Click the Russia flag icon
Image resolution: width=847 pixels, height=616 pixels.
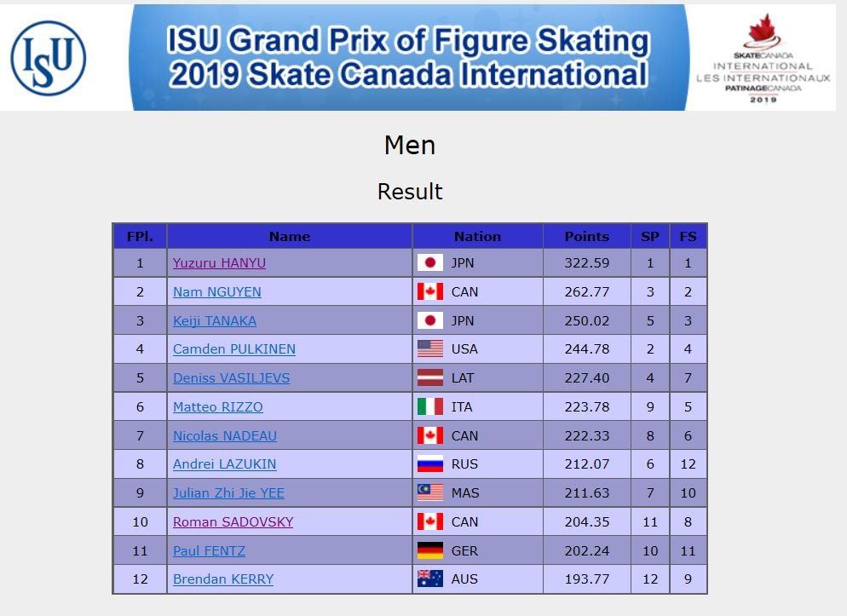[430, 463]
